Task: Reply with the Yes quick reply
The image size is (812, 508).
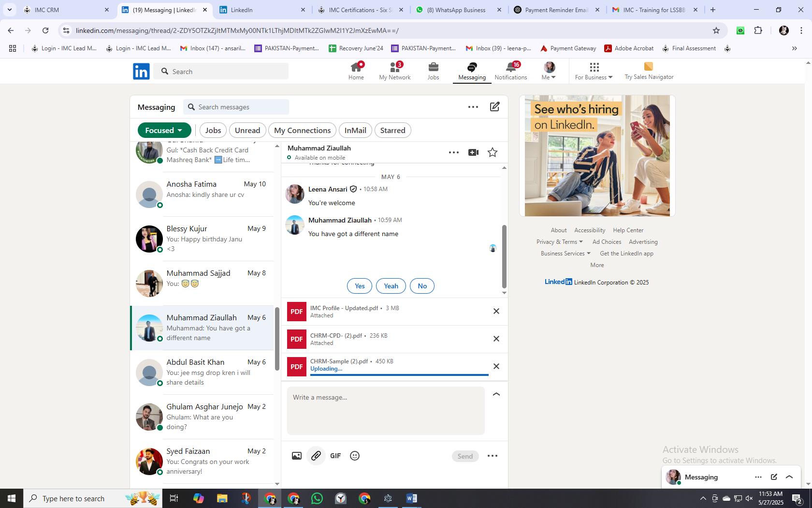Action: 360,286
